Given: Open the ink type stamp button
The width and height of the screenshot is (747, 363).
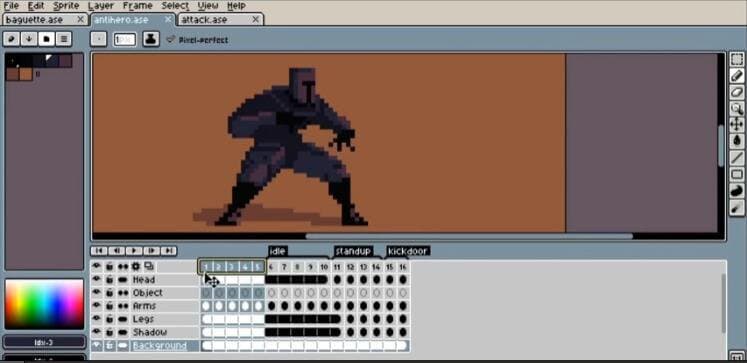Looking at the screenshot, I should [151, 39].
